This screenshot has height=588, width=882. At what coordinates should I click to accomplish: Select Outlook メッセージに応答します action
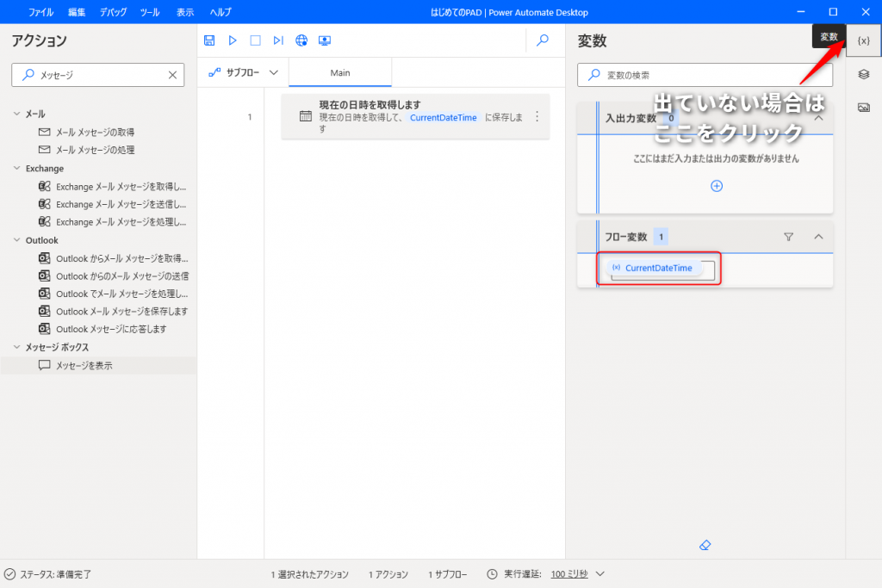[x=103, y=329]
